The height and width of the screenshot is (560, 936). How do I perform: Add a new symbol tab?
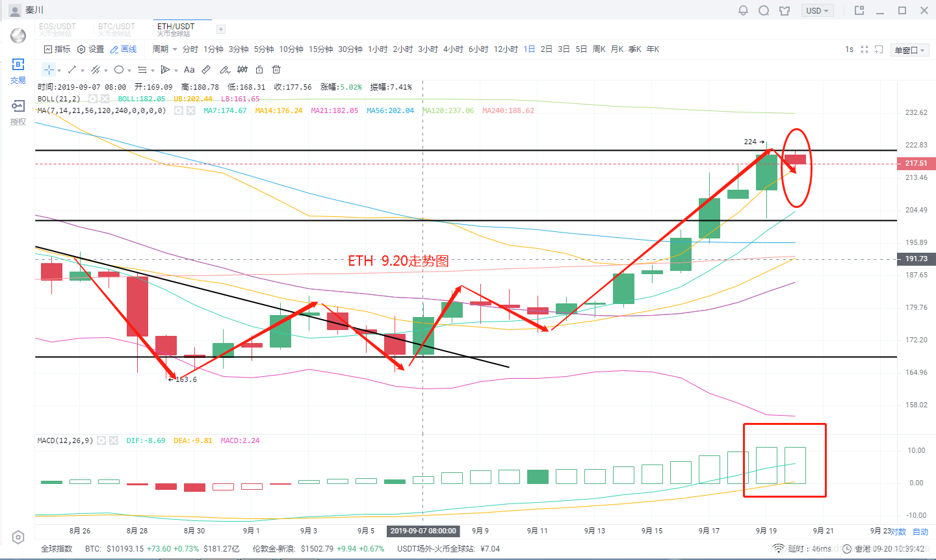[221, 29]
